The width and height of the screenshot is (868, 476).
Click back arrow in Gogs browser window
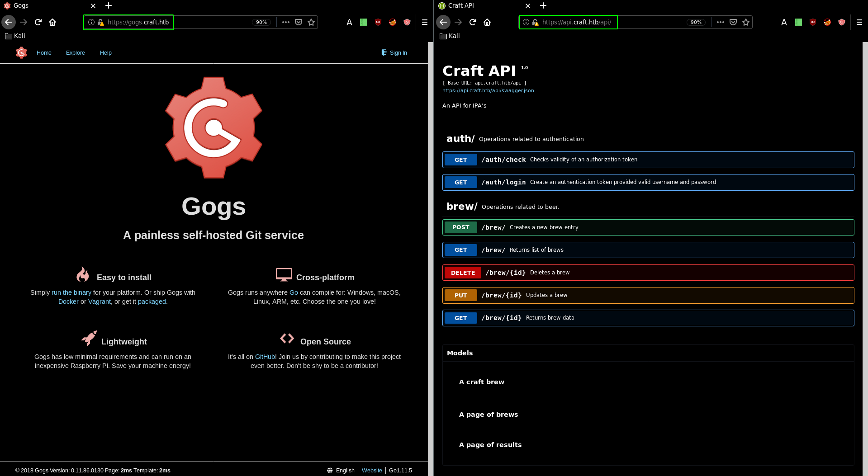tap(9, 22)
